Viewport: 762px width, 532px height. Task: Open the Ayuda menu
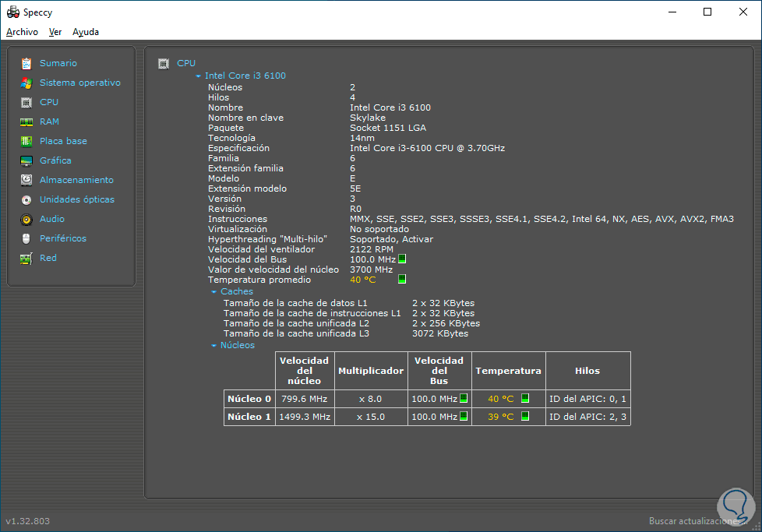tap(86, 32)
